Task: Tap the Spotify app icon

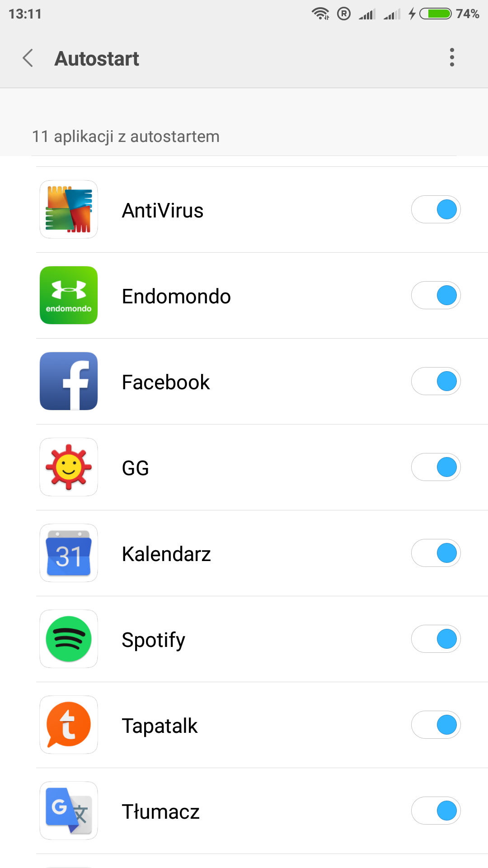Action: [x=69, y=639]
